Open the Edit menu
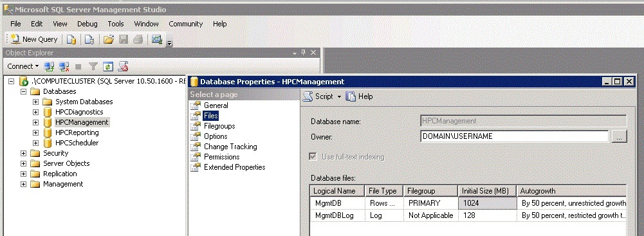This screenshot has height=236, width=644. (x=37, y=24)
